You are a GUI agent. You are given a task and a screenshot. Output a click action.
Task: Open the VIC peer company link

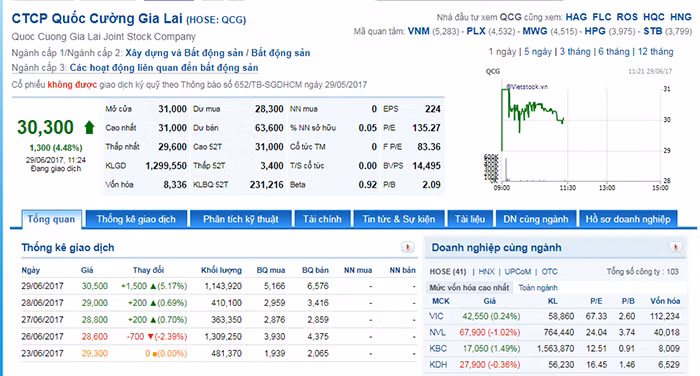[436, 316]
